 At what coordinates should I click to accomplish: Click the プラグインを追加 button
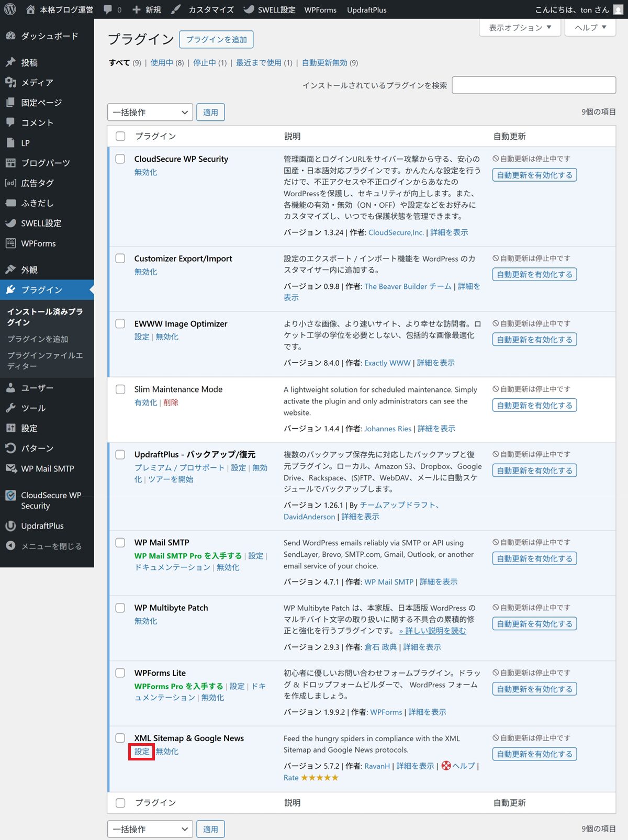click(216, 40)
